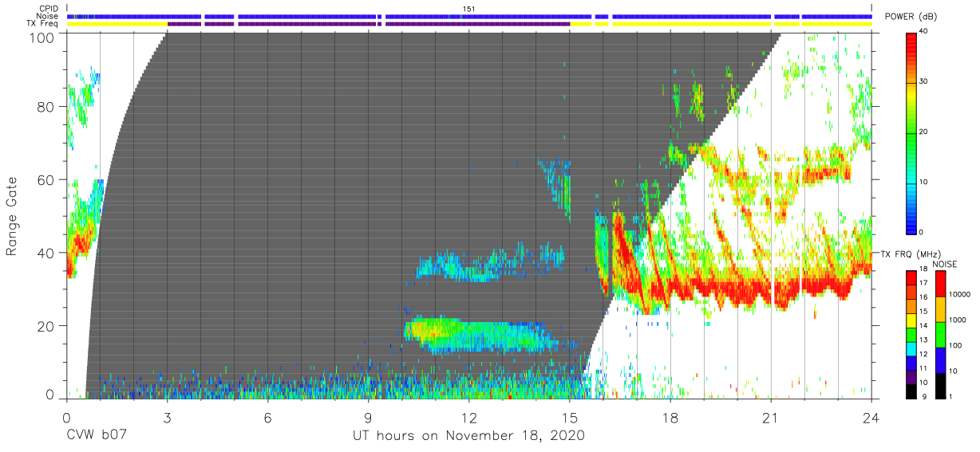Click the TX Freq row label
Screen dimensions: 980x452
point(43,23)
